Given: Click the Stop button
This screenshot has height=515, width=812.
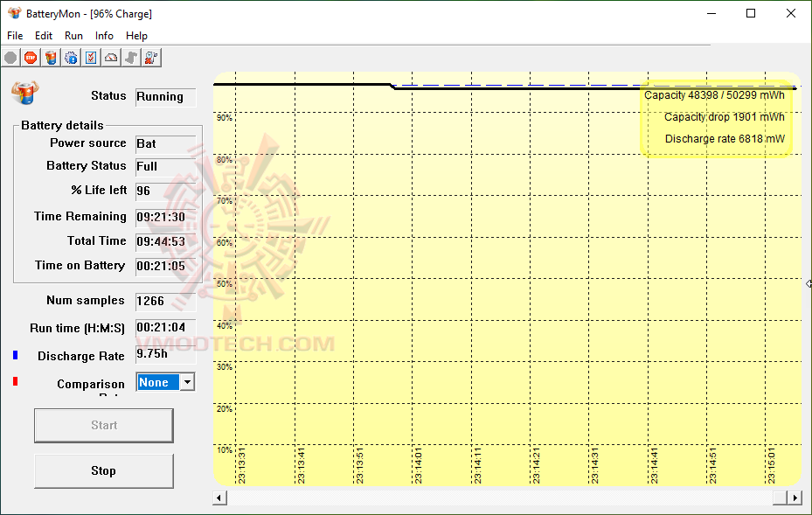Looking at the screenshot, I should [x=103, y=471].
